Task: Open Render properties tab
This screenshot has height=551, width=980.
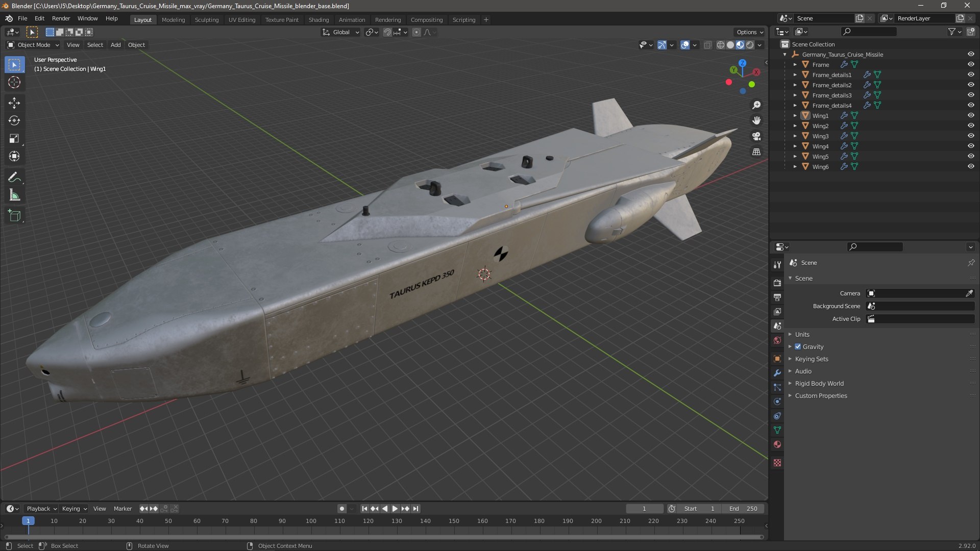Action: (x=777, y=283)
